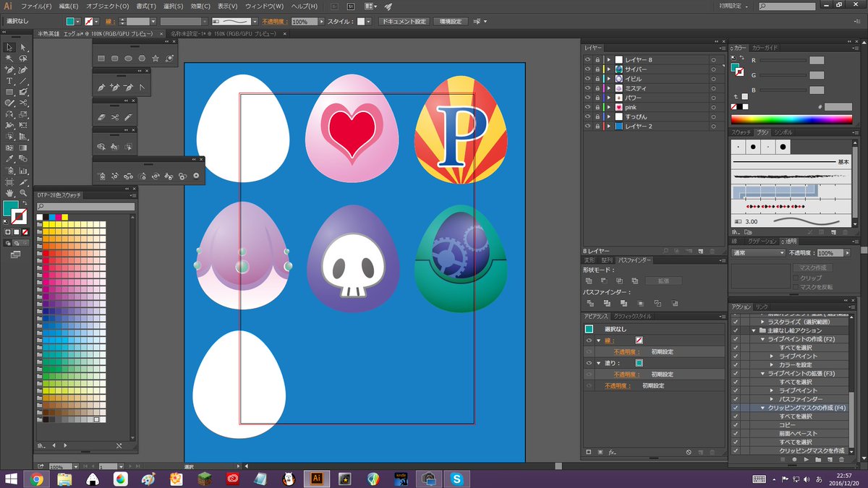Open Chrome from the Windows taskbar

point(36,479)
